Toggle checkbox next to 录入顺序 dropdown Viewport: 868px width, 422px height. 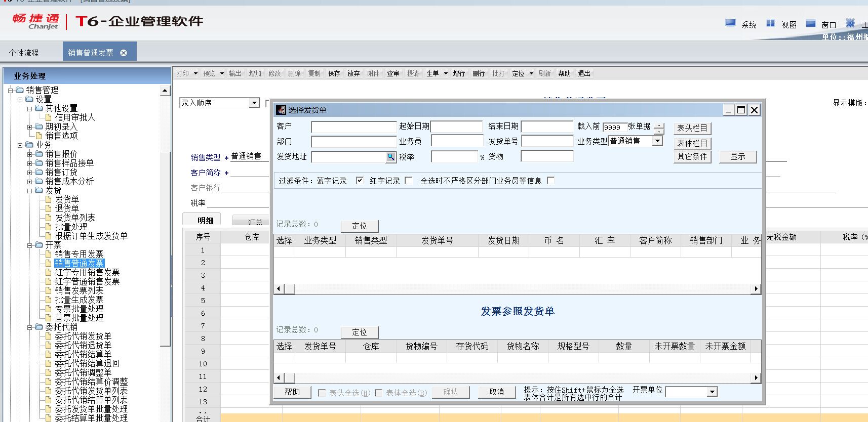(x=268, y=103)
